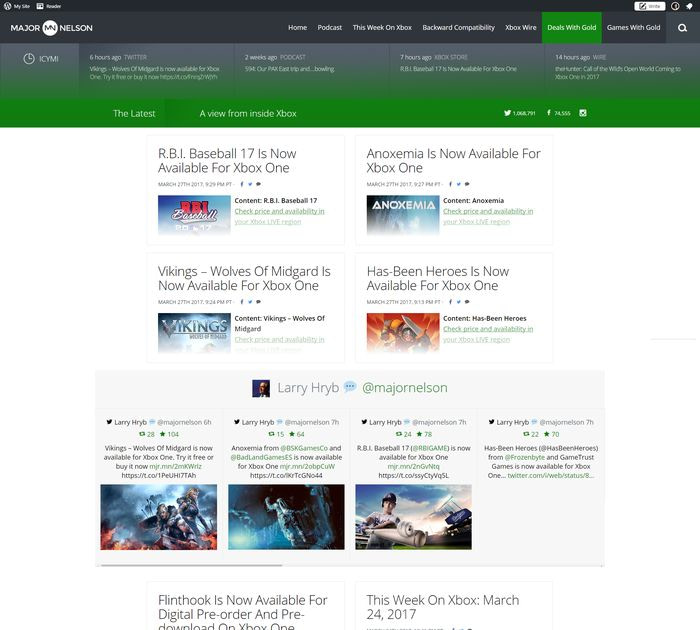The width and height of the screenshot is (700, 630).
Task: Open the WordPress Reader
Action: pyautogui.click(x=49, y=6)
